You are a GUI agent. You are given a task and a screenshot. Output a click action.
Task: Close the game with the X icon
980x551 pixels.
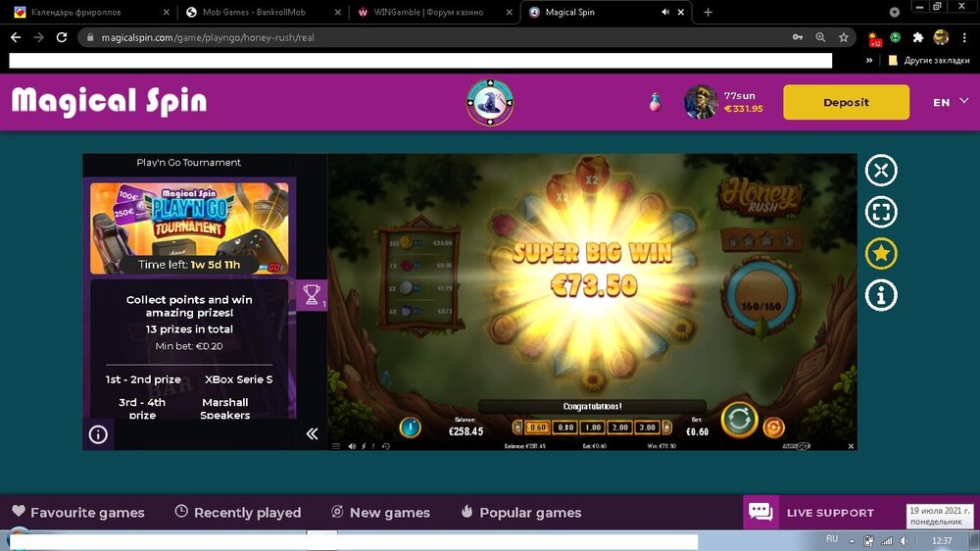click(x=880, y=171)
